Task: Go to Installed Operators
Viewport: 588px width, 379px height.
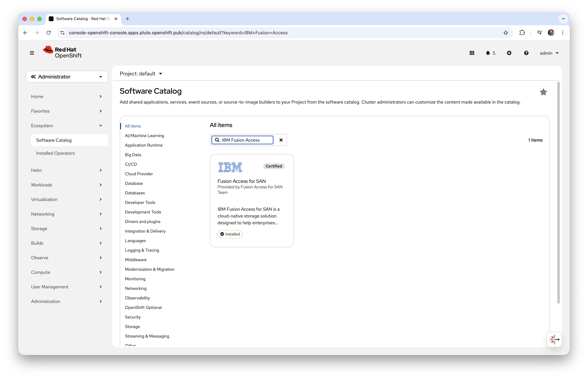Action: coord(55,153)
